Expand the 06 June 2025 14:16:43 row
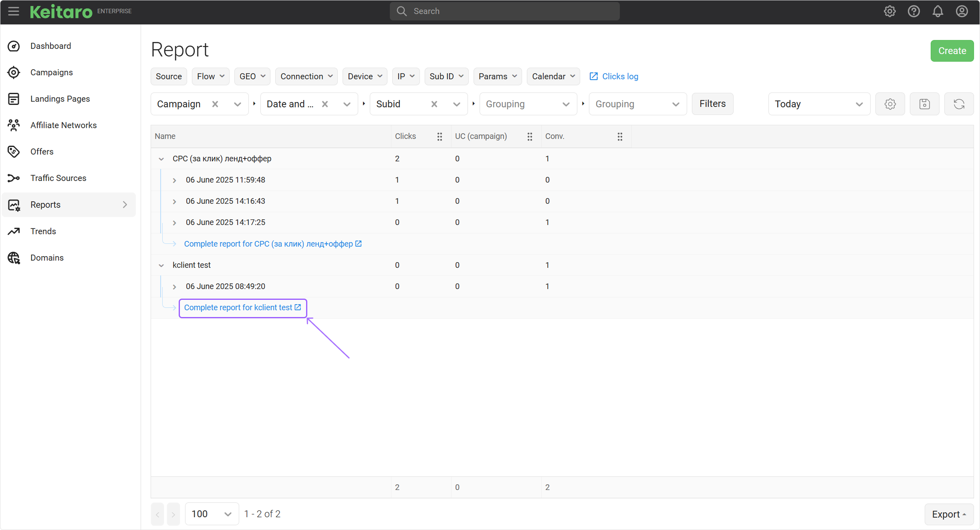The width and height of the screenshot is (980, 530). (x=175, y=201)
